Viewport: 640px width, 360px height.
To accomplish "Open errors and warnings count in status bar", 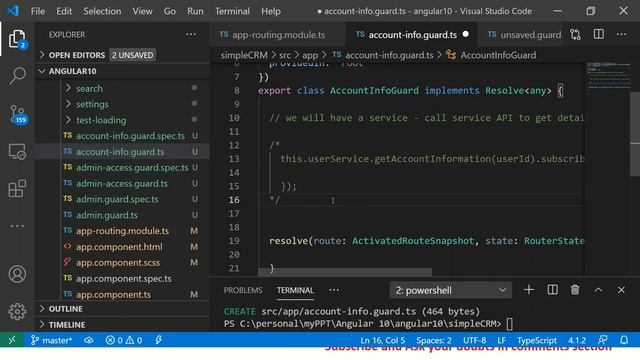I will 124,340.
